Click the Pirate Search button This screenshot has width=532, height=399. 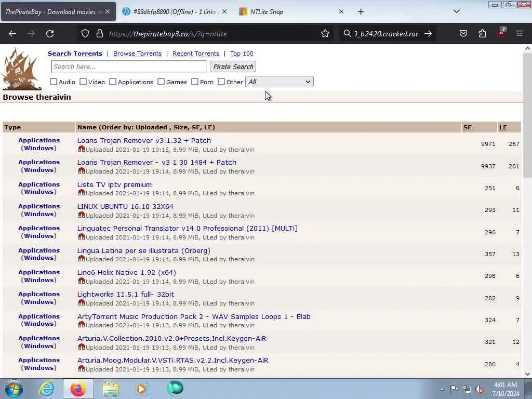pyautogui.click(x=233, y=67)
